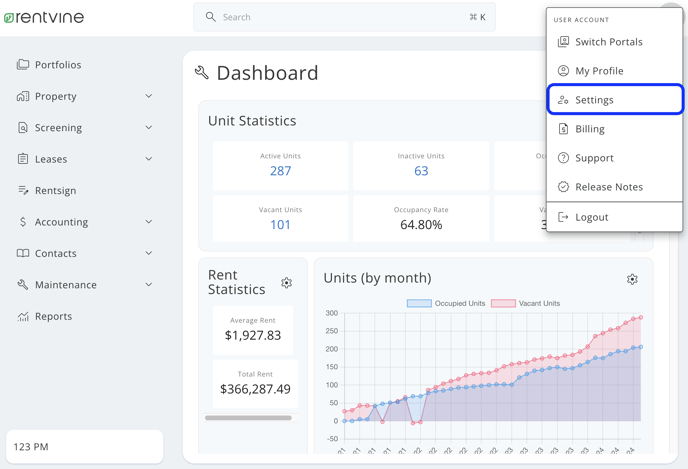Open Billing from user menu
Image resolution: width=688 pixels, height=469 pixels.
615,129
